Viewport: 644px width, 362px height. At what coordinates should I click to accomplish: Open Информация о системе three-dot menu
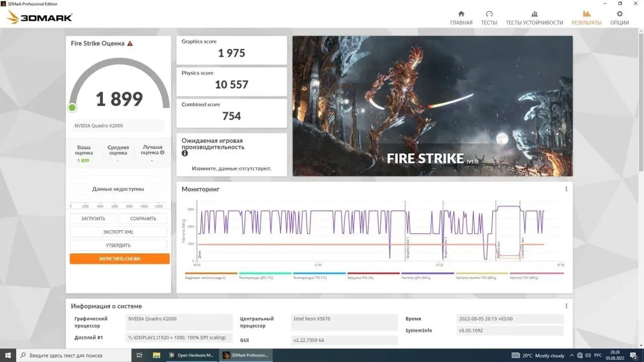point(566,306)
